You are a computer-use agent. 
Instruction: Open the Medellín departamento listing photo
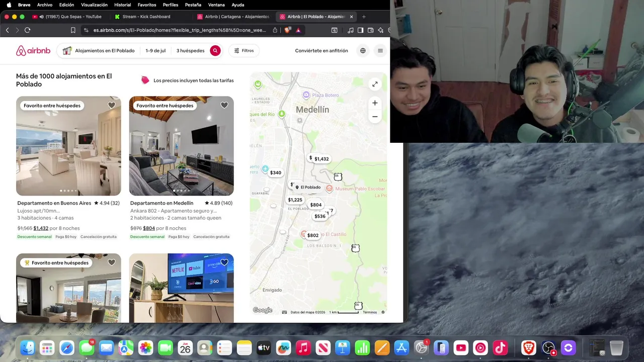click(181, 146)
